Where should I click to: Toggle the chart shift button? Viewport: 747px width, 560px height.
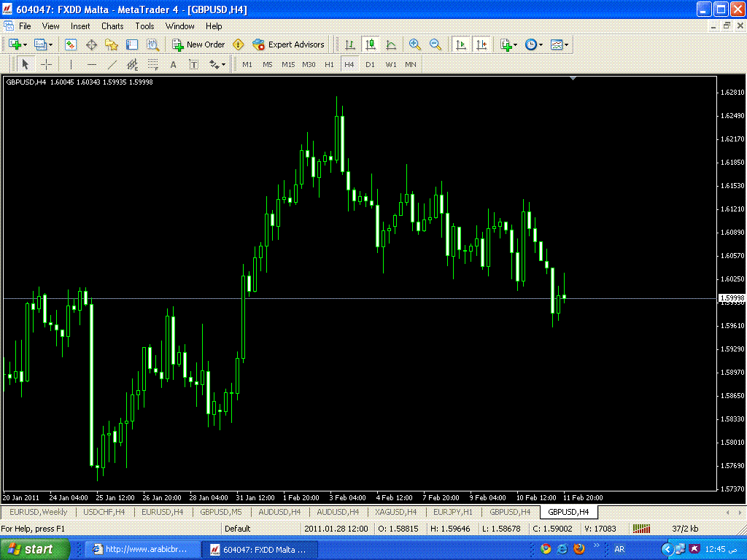coord(481,44)
